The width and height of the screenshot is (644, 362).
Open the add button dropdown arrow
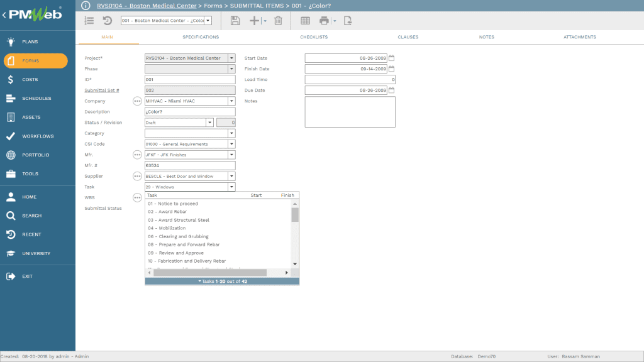(265, 21)
